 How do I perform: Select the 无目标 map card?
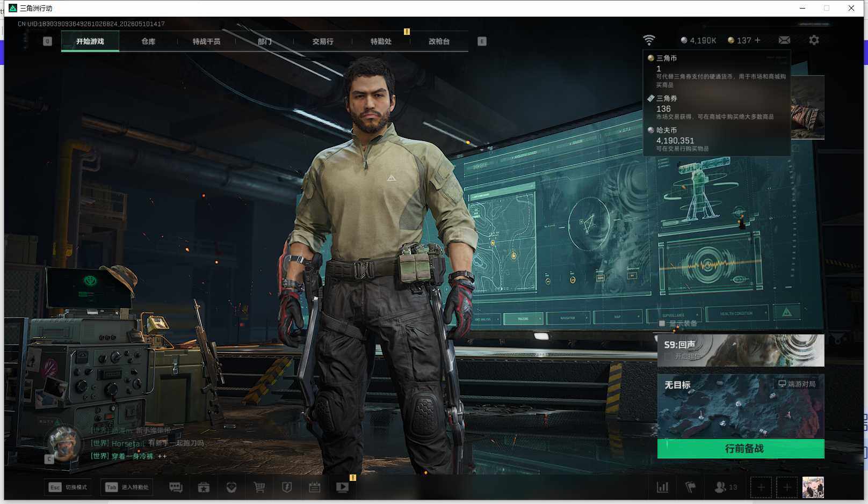coord(741,406)
